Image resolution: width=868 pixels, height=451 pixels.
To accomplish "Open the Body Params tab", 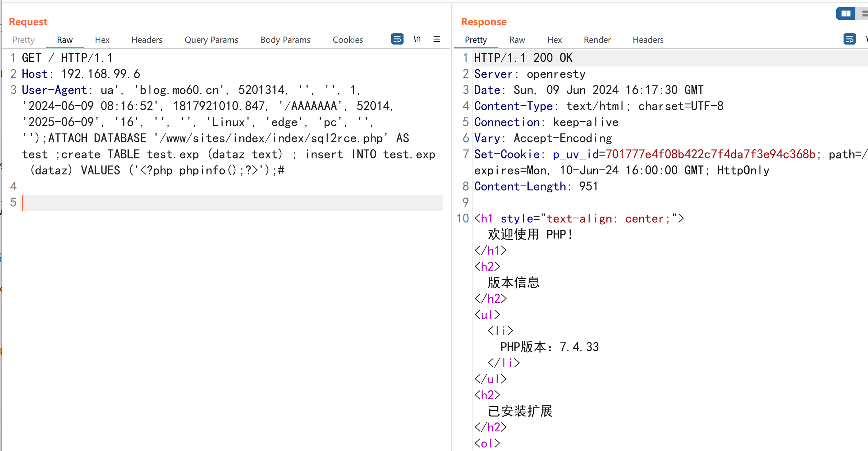I will [285, 40].
